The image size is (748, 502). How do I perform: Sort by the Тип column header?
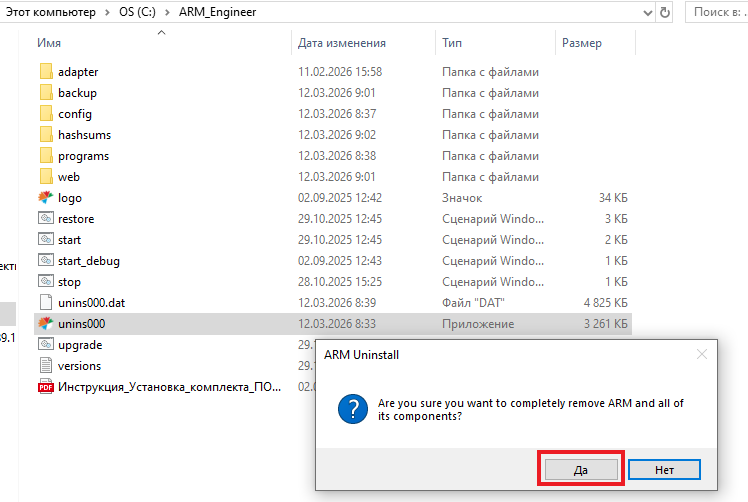pyautogui.click(x=452, y=44)
